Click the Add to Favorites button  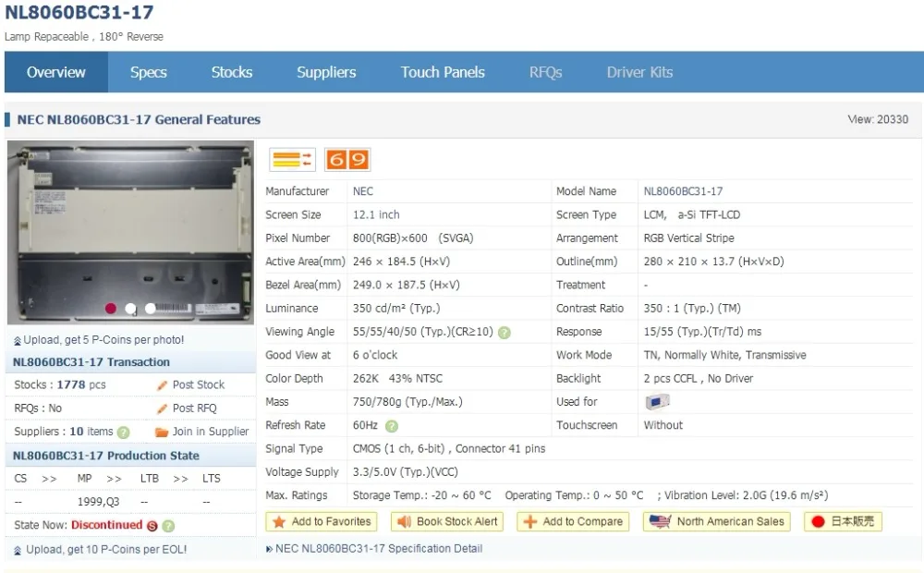click(x=322, y=522)
